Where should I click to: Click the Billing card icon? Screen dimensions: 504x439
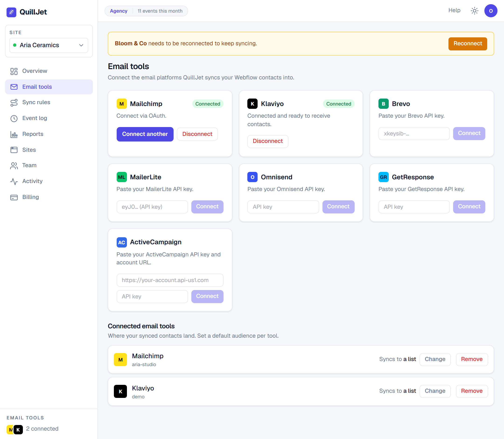click(14, 198)
